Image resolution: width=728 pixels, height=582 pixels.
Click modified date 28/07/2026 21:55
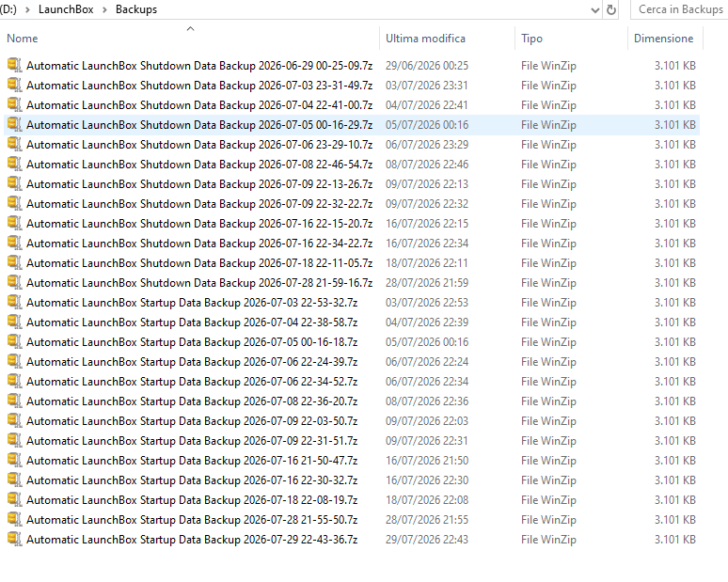pyautogui.click(x=427, y=520)
